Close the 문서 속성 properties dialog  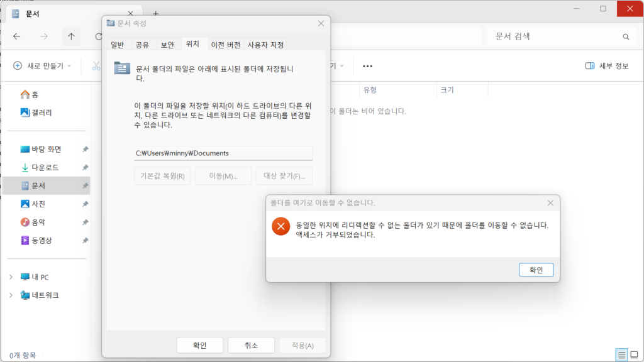(321, 23)
